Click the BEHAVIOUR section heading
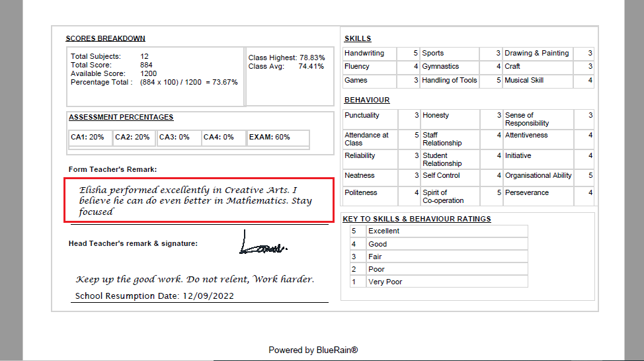The height and width of the screenshot is (361, 644). [367, 100]
